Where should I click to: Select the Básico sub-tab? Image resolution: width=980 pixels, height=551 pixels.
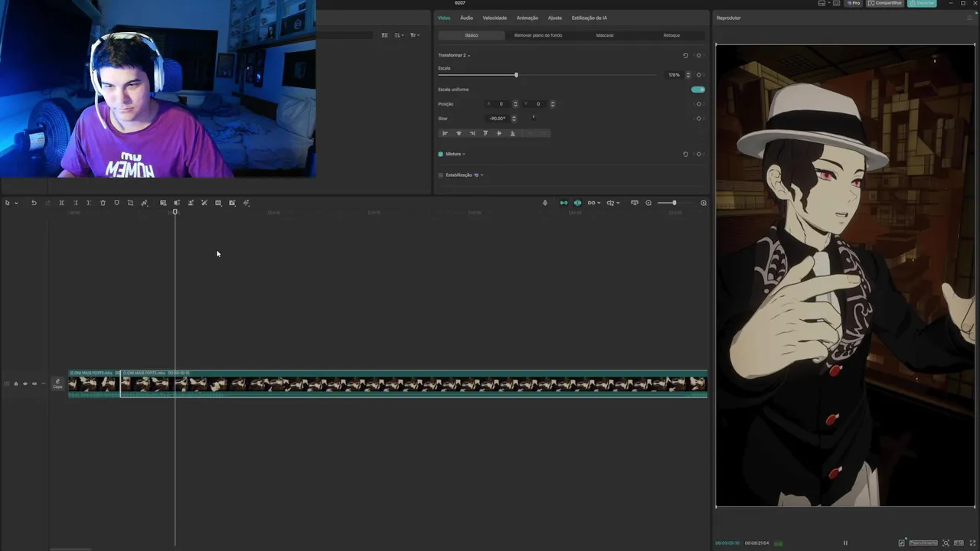pos(472,35)
